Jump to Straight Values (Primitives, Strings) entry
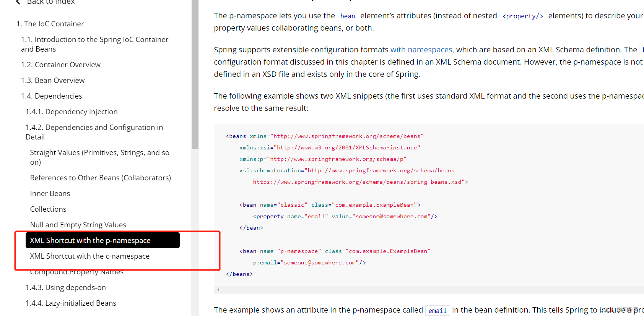Viewport: 644px width, 316px height. [99, 157]
